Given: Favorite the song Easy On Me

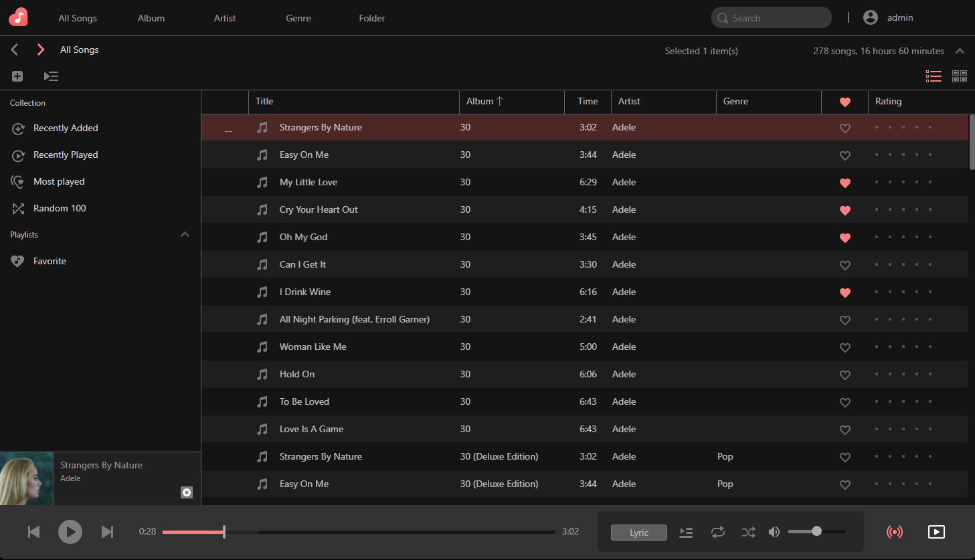Looking at the screenshot, I should [845, 155].
